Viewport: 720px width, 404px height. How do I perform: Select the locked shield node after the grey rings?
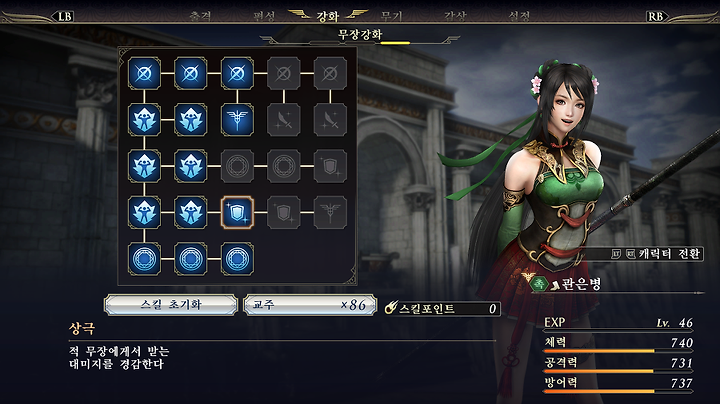[x=330, y=166]
